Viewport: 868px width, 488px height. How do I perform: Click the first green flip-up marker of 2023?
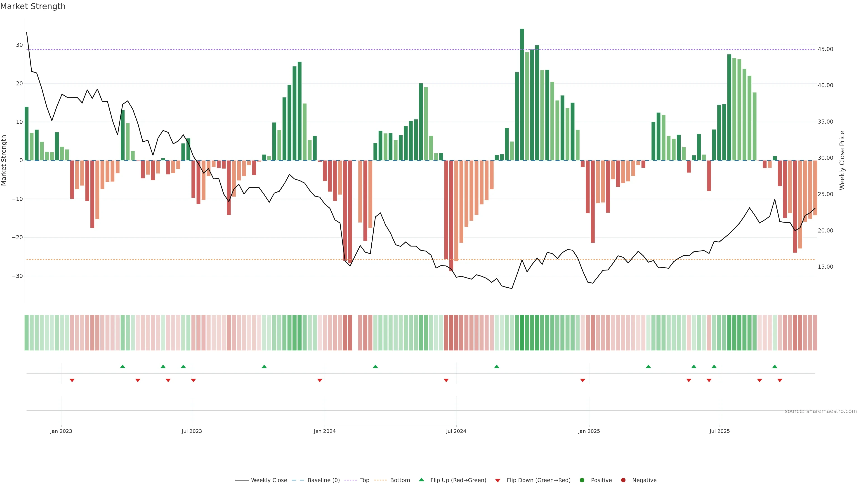(123, 366)
